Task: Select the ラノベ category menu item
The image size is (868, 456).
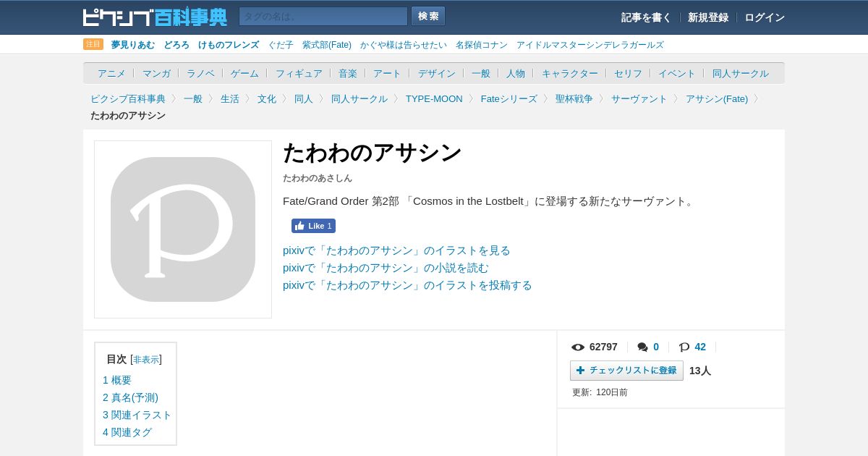Action: pyautogui.click(x=200, y=73)
